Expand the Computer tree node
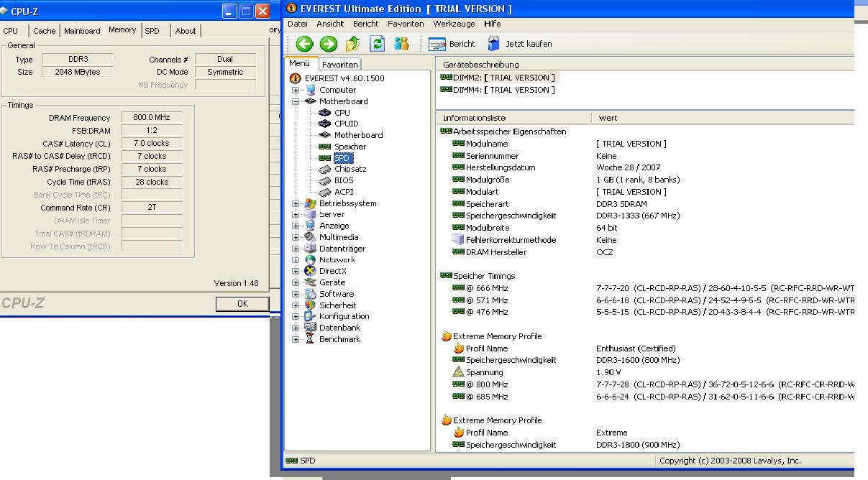Viewport: 868px width, 480px height. [296, 90]
